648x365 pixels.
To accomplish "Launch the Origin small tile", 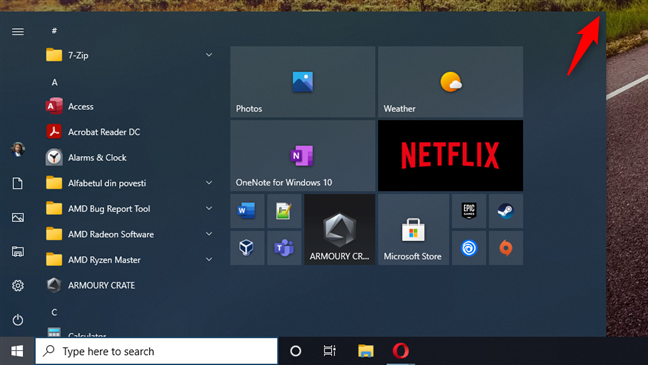I will tap(506, 248).
